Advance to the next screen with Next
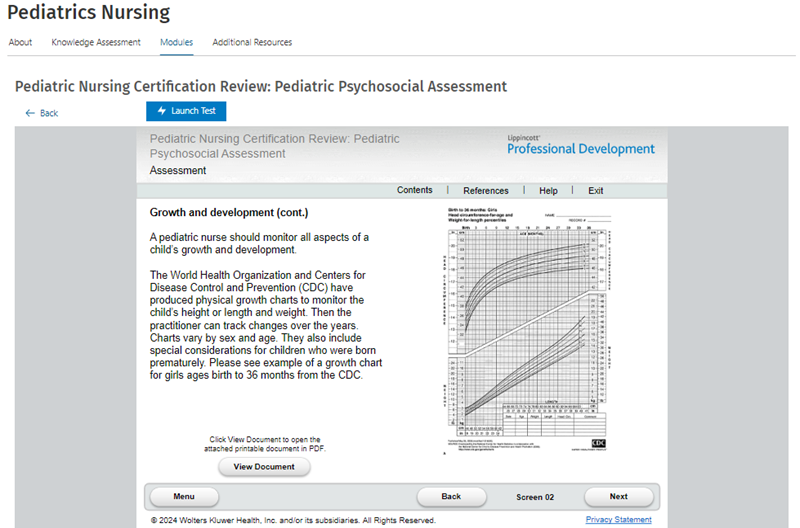The height and width of the screenshot is (528, 800). 618,496
